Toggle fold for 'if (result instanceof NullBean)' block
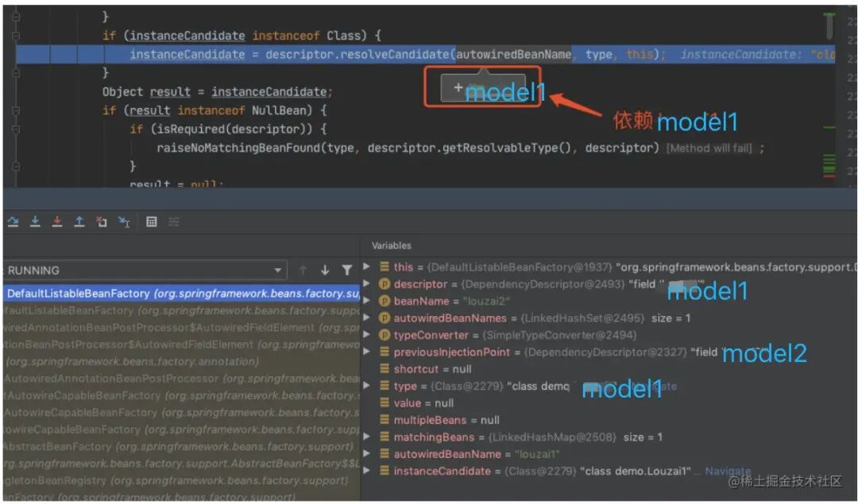The height and width of the screenshot is (504, 858). pyautogui.click(x=16, y=110)
